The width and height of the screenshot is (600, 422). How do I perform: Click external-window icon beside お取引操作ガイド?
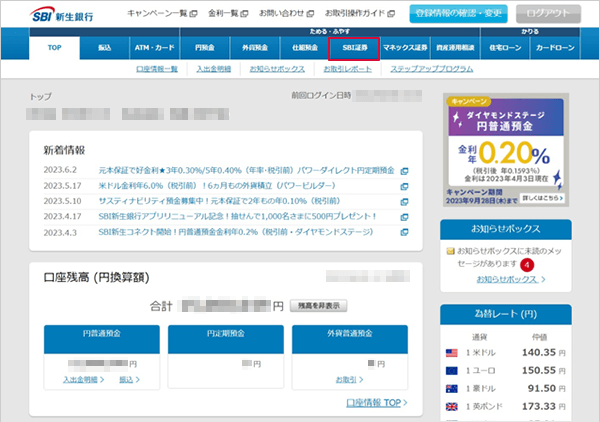391,14
